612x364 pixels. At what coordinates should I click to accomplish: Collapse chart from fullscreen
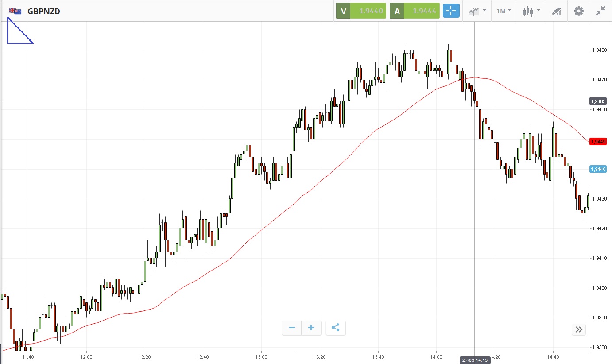pyautogui.click(x=600, y=11)
